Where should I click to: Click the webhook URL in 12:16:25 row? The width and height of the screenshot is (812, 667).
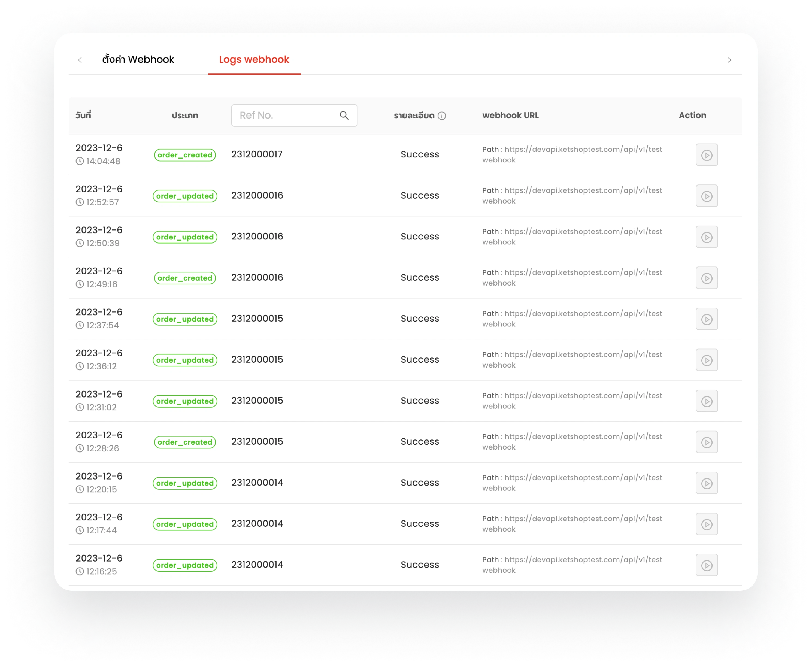click(x=572, y=565)
